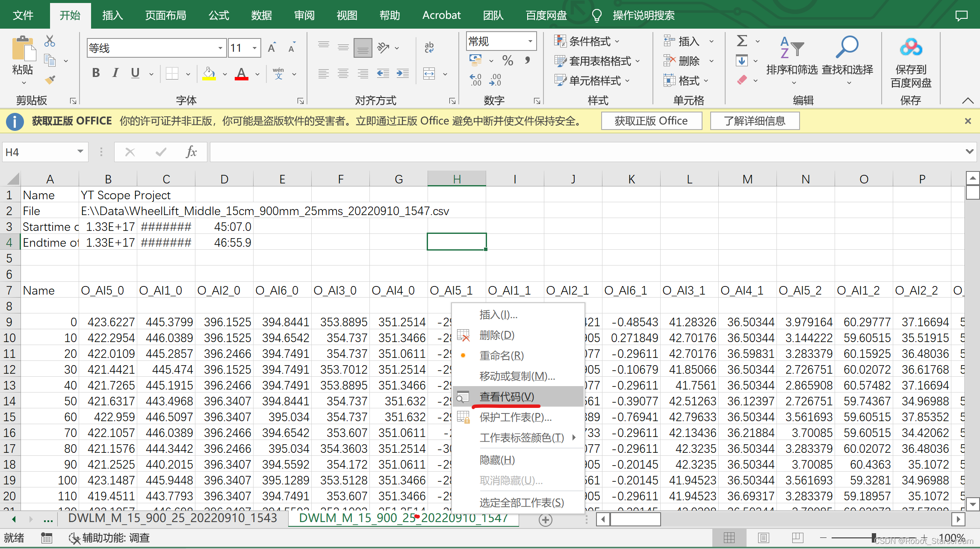This screenshot has height=549, width=980.
Task: Apply the yellow fill color bucket
Action: (x=209, y=74)
